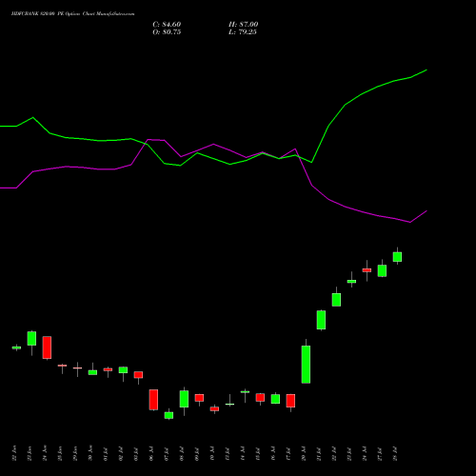The height and width of the screenshot is (476, 476).
Task: Click the 20 Jul date label
Action: click(x=304, y=453)
